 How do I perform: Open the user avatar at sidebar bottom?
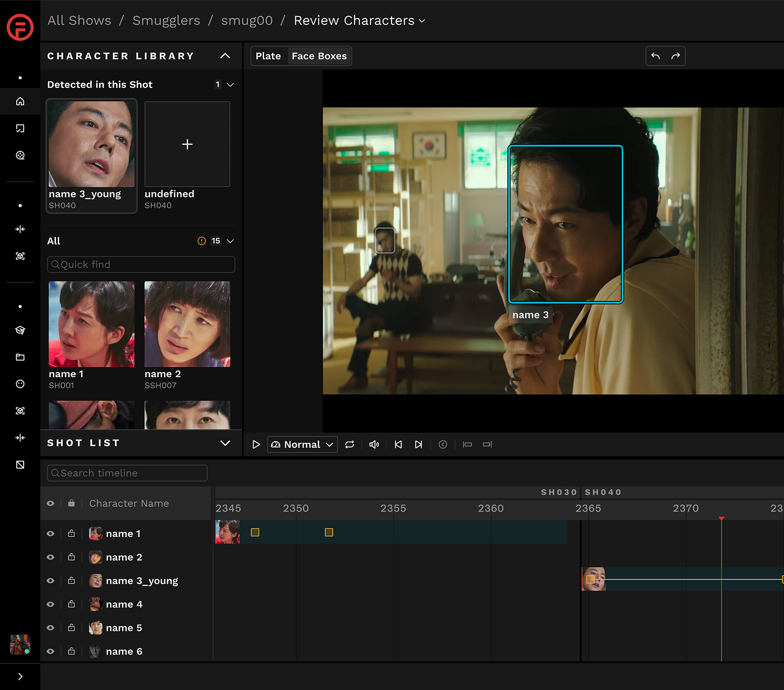(x=20, y=644)
